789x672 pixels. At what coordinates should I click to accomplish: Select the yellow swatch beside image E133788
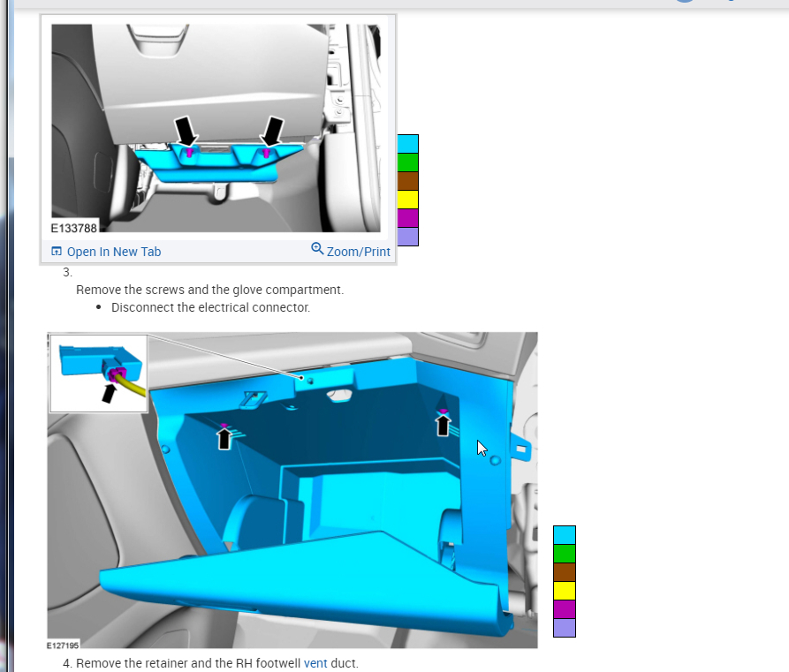408,200
